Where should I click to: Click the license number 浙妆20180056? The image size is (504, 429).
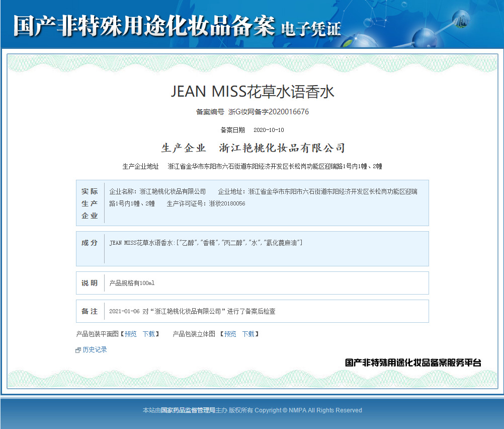pos(227,203)
